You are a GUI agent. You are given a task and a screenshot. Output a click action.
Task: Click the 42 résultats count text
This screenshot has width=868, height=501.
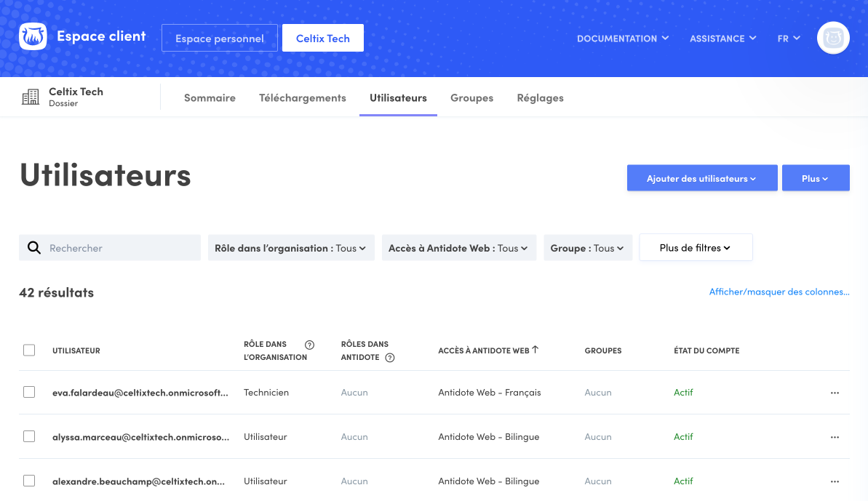tap(57, 292)
